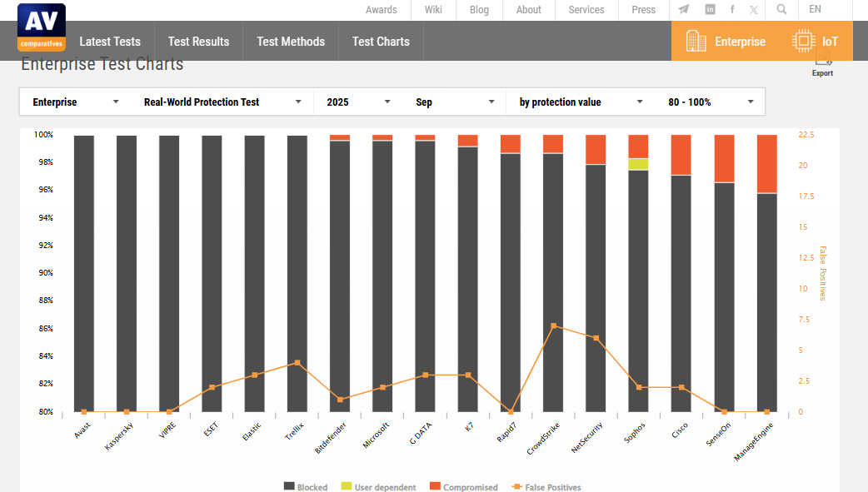Click the ESET bar in the chart
The height and width of the screenshot is (492, 868).
[212, 273]
